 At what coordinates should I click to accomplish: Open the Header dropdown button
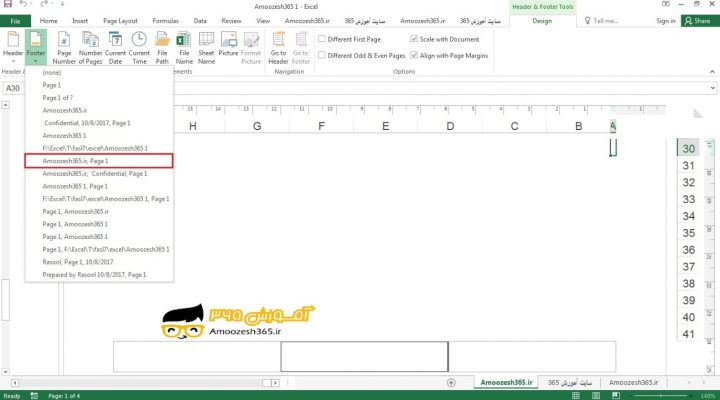pos(13,47)
